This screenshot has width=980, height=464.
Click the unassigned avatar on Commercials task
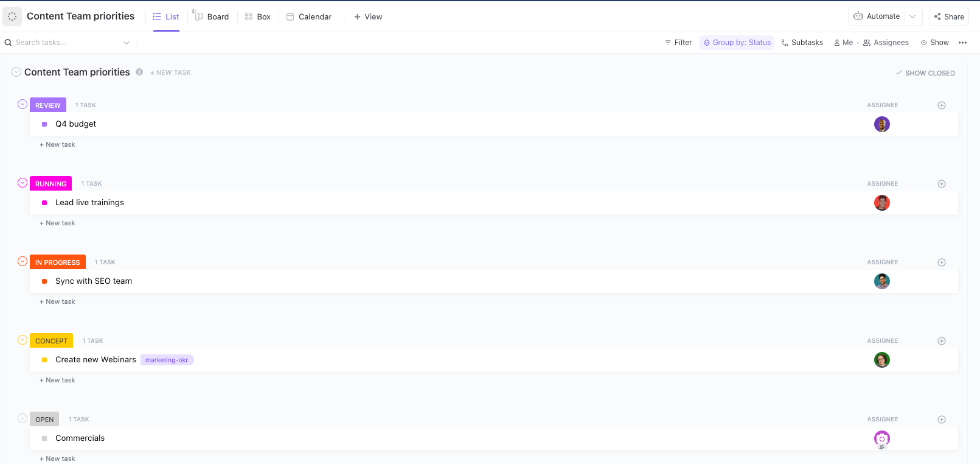click(x=881, y=438)
